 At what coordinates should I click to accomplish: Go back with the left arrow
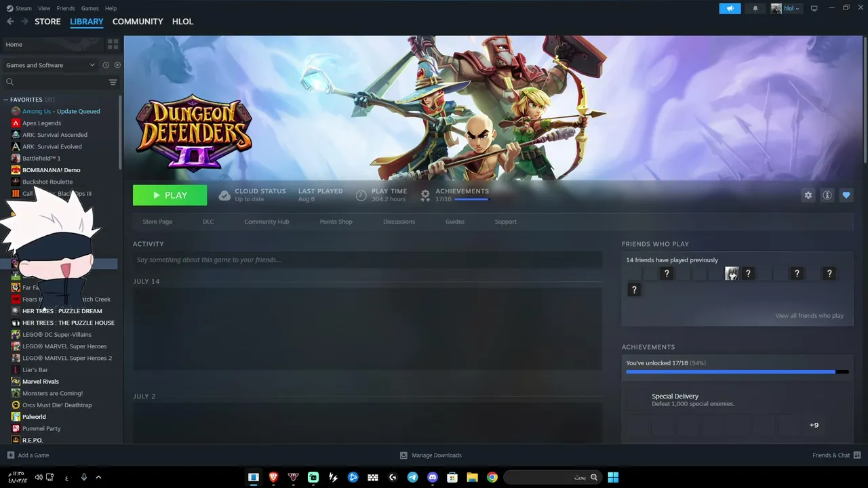[x=10, y=22]
